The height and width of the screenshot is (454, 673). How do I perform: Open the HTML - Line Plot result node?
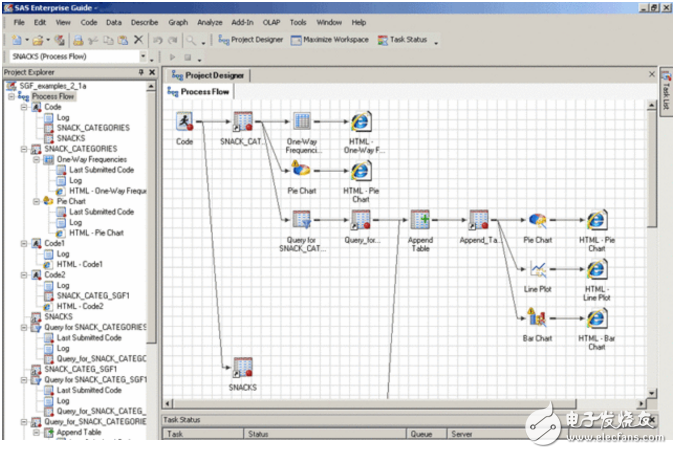pos(596,270)
